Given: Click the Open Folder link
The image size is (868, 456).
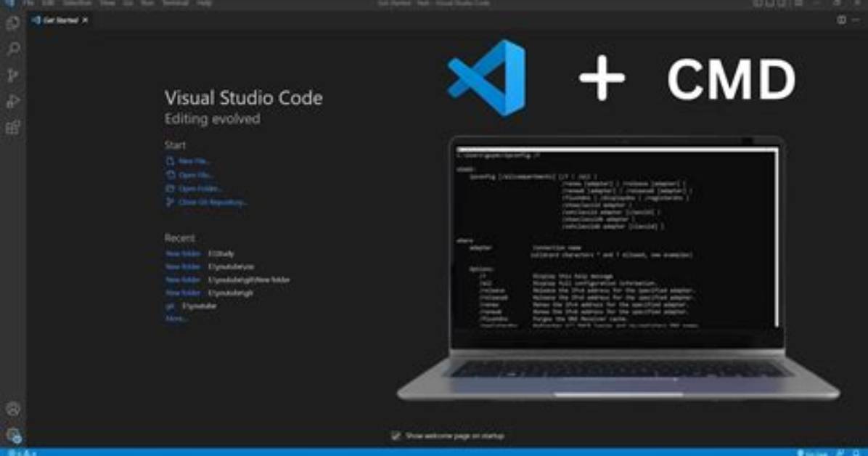Looking at the screenshot, I should 194,188.
